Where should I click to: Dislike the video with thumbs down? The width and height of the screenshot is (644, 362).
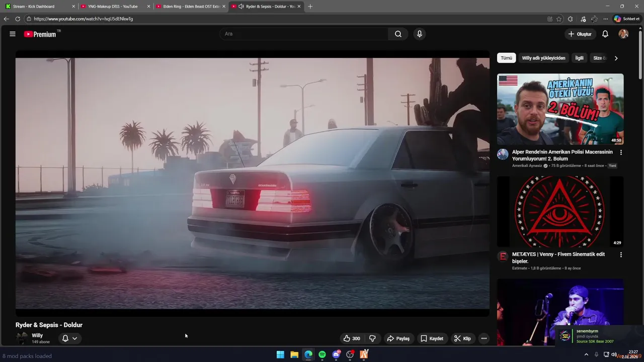(x=372, y=338)
